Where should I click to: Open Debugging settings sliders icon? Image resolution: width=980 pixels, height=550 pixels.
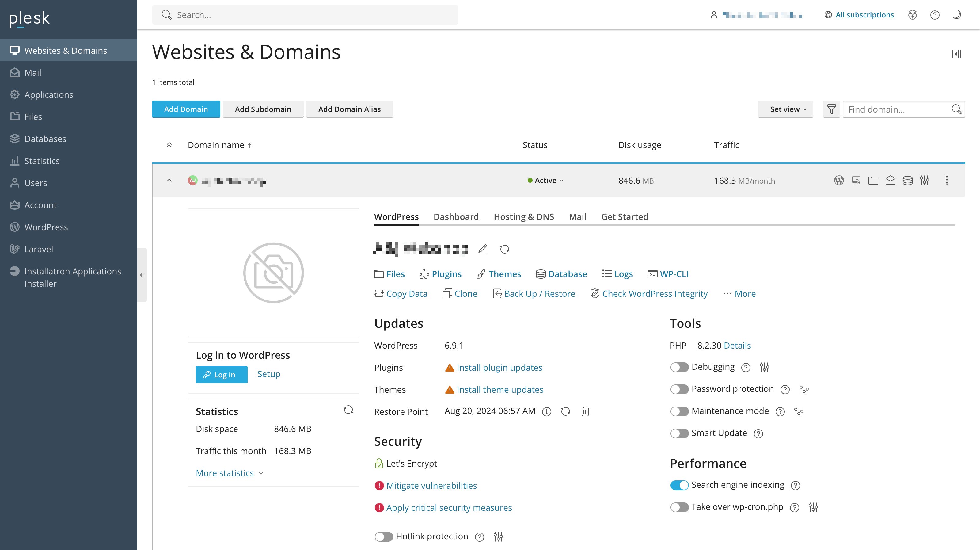764,367
